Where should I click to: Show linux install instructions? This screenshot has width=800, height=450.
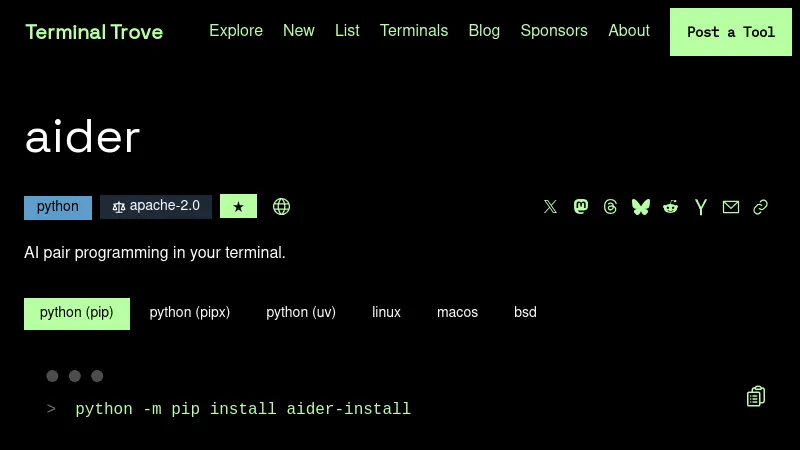point(386,313)
